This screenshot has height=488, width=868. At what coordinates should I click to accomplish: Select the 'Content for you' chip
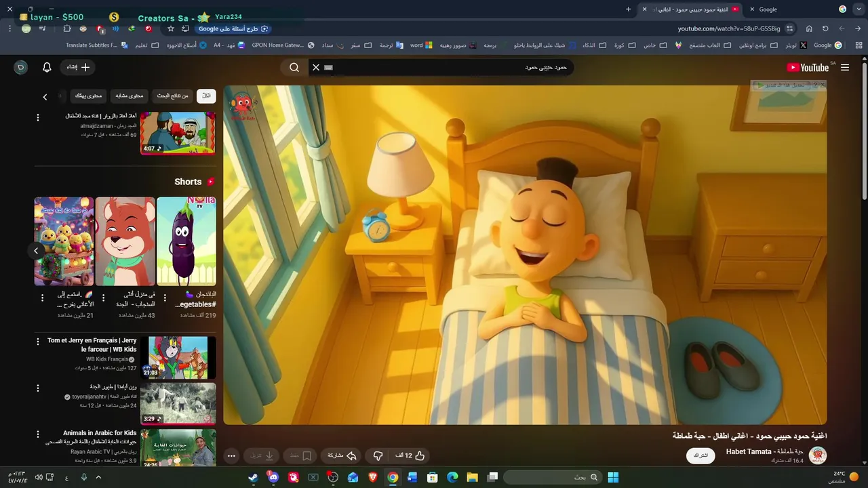[88, 96]
